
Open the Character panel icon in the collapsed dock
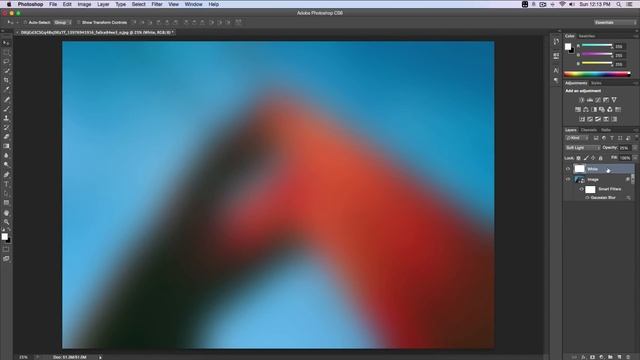pos(556,71)
